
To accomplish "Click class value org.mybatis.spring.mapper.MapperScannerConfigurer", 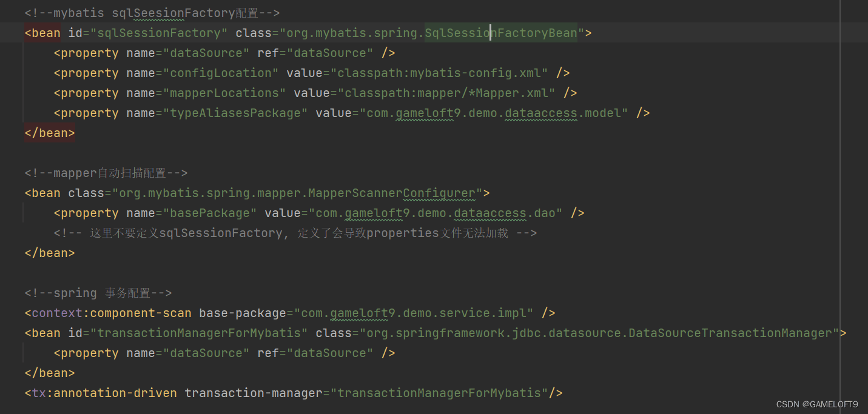I will click(297, 193).
